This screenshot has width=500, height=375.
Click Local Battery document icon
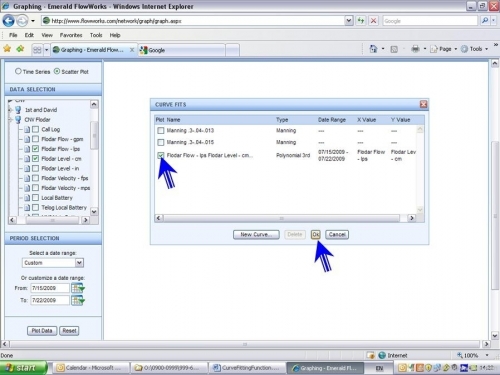coord(27,198)
